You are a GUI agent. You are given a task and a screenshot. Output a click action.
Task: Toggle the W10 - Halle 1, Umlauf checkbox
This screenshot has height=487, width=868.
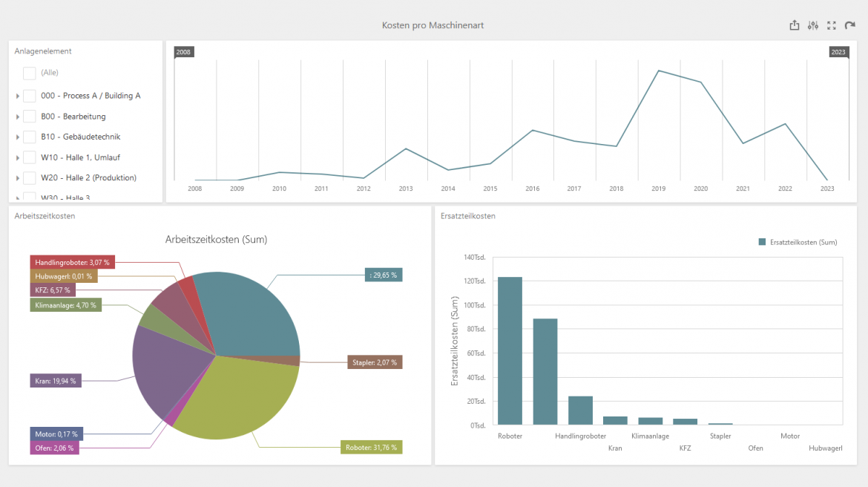pyautogui.click(x=29, y=157)
